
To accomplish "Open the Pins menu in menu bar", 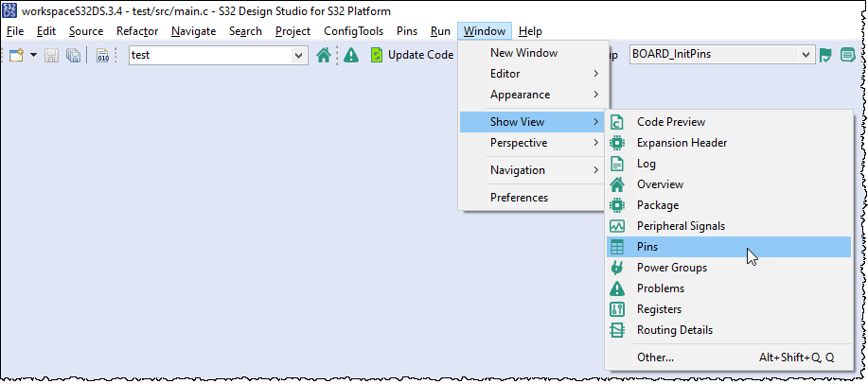I will pos(407,31).
